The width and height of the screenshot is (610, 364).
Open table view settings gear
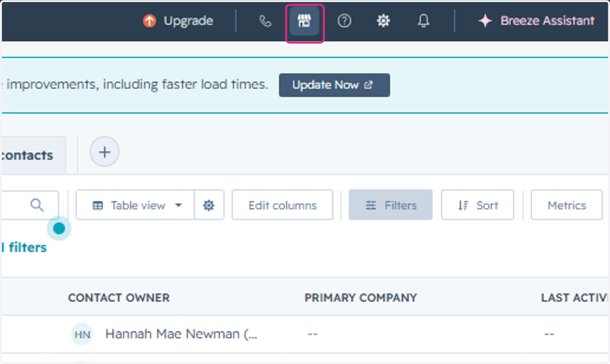pos(209,205)
